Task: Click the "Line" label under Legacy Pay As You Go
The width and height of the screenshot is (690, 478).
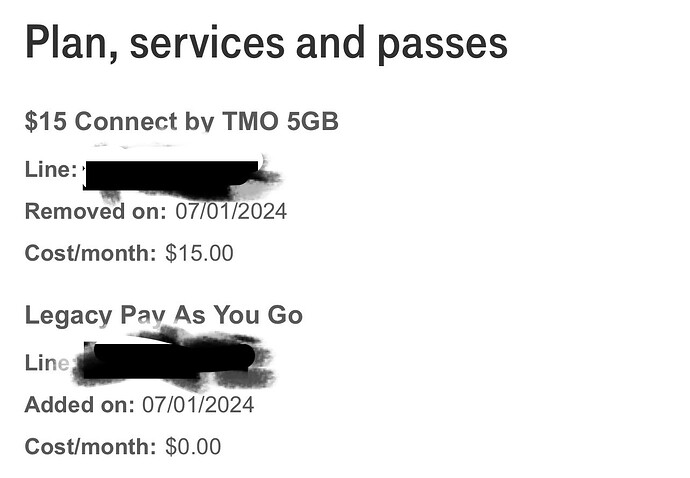Action: coord(47,363)
